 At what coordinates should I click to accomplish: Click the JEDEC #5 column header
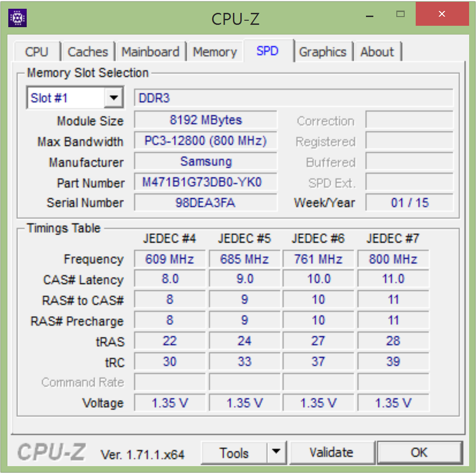pos(244,239)
